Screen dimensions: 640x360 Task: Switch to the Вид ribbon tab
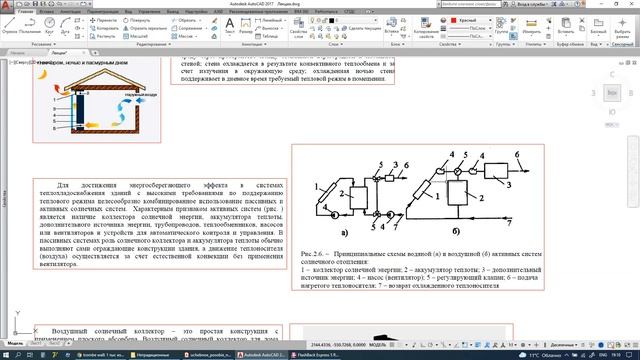tap(128, 11)
